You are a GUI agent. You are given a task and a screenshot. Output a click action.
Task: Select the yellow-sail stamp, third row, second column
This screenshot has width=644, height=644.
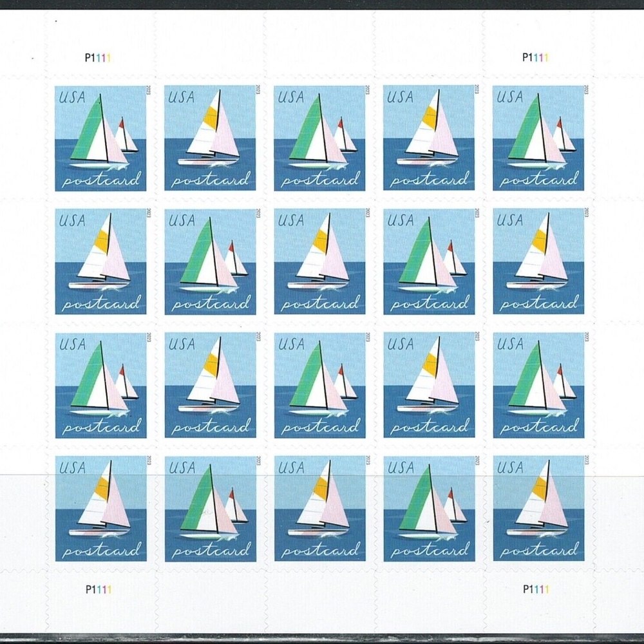click(x=211, y=385)
